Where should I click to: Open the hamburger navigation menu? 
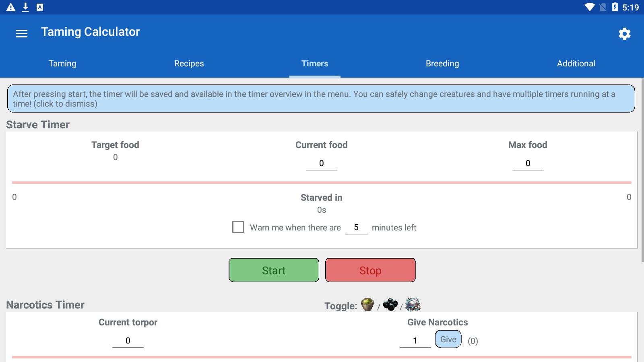pyautogui.click(x=22, y=34)
